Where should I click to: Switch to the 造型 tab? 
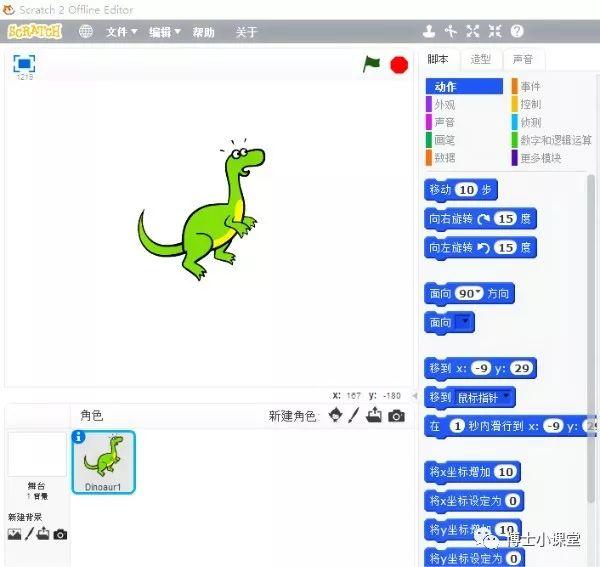point(481,59)
